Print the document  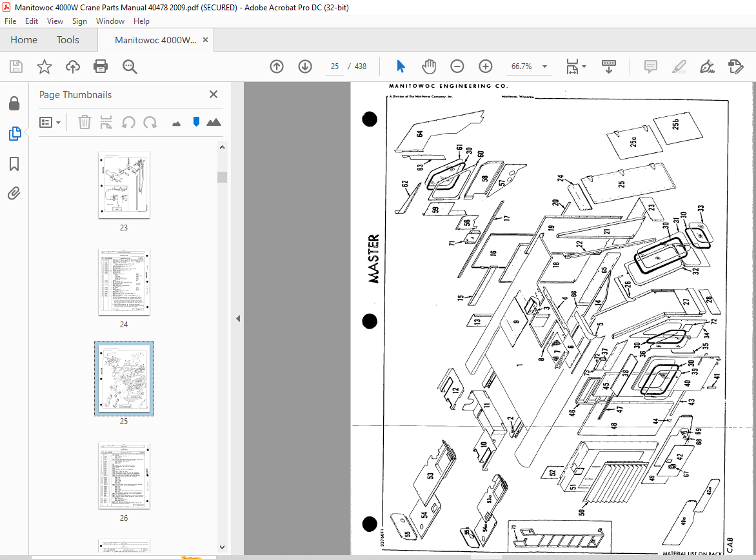[101, 66]
